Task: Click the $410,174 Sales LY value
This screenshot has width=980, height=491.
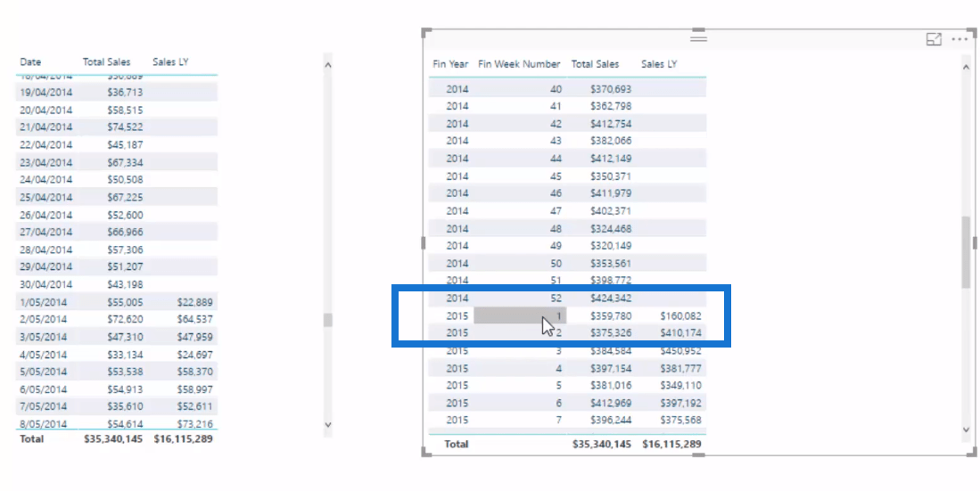Action: (x=680, y=332)
